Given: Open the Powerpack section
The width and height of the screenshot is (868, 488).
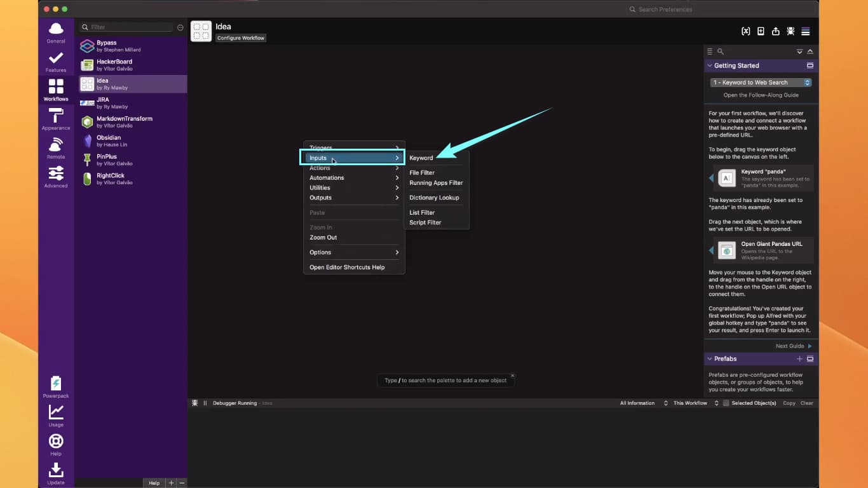Looking at the screenshot, I should (56, 387).
